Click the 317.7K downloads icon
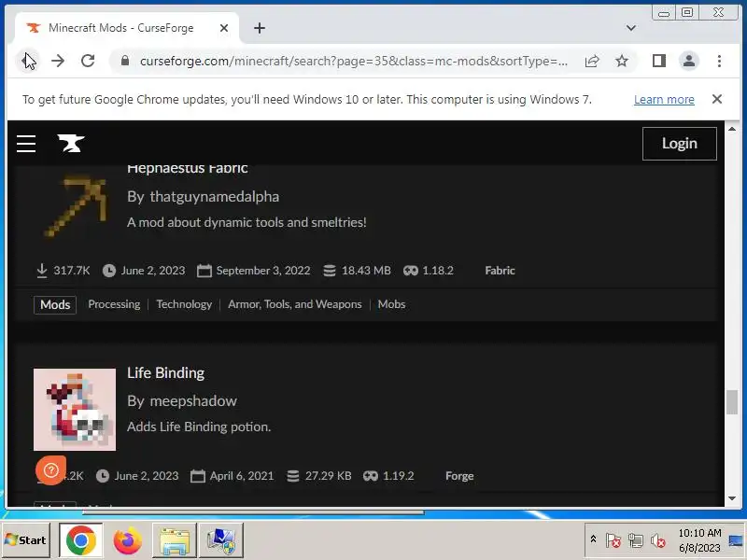Screen dimensions: 747x560 click(x=42, y=271)
